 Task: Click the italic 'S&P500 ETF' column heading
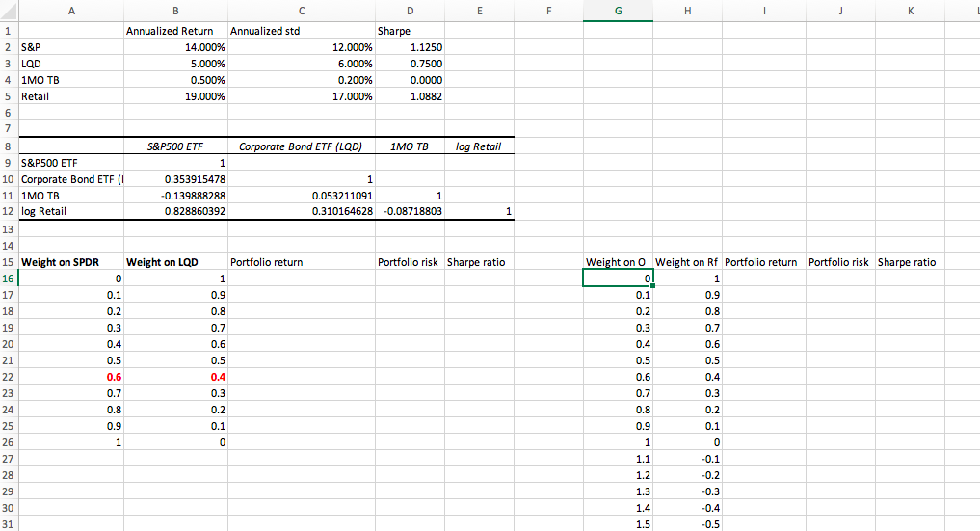(x=175, y=146)
